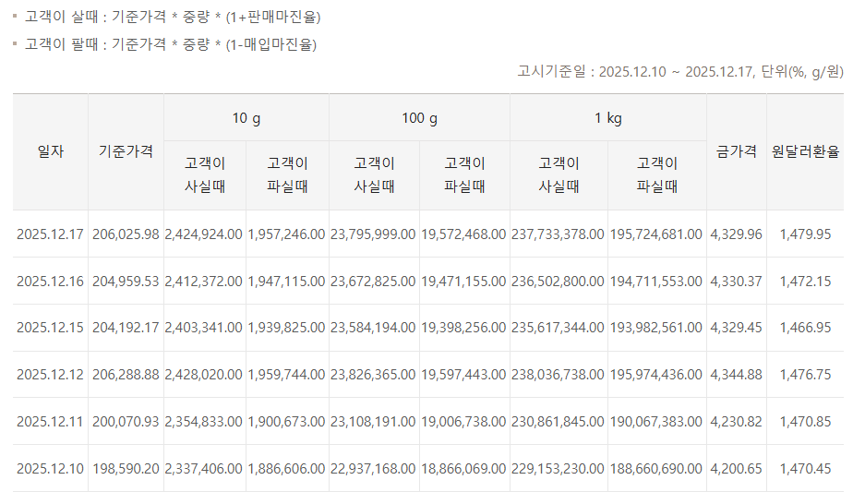The width and height of the screenshot is (853, 504).
Task: Click exchange rate 1,476.75
Action: (x=805, y=375)
